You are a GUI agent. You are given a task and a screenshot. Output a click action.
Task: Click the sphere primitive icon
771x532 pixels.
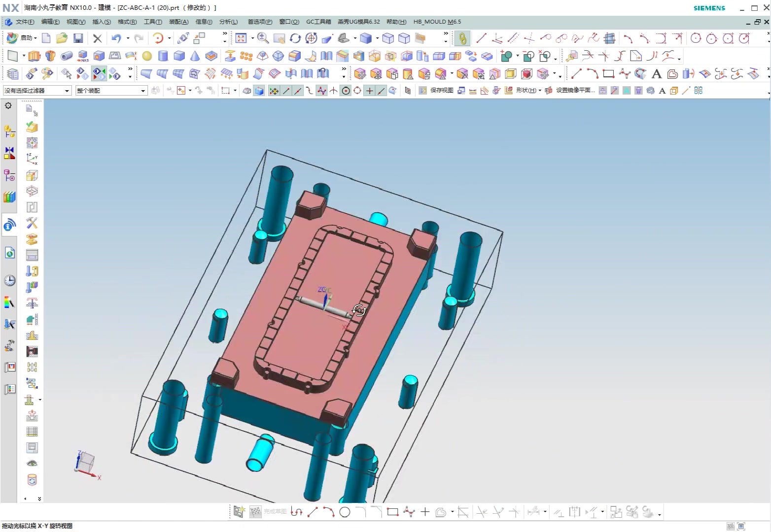coord(147,56)
